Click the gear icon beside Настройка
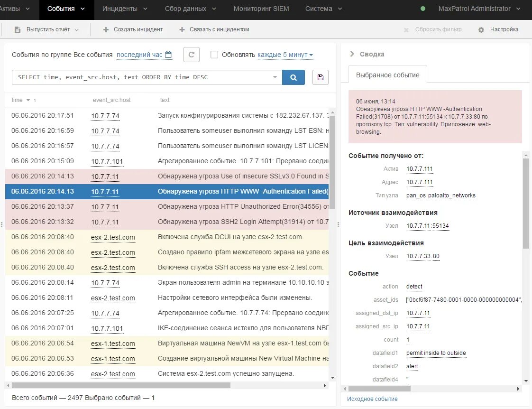The width and height of the screenshot is (532, 409). click(x=481, y=30)
